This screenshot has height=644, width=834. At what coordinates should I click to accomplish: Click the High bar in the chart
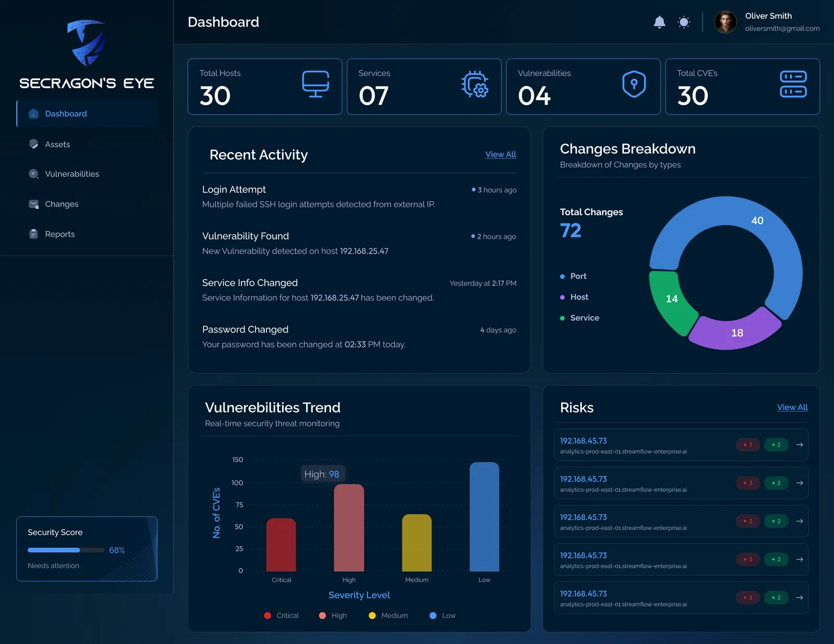pyautogui.click(x=349, y=528)
